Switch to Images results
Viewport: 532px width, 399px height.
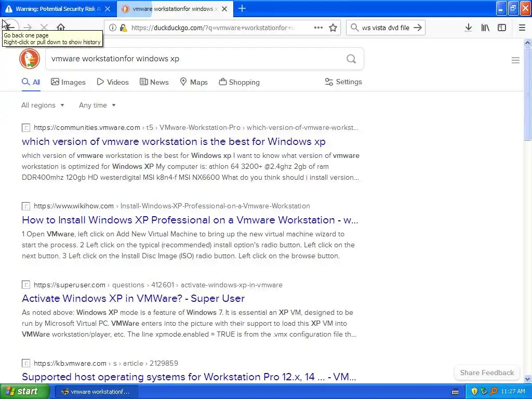(x=68, y=82)
